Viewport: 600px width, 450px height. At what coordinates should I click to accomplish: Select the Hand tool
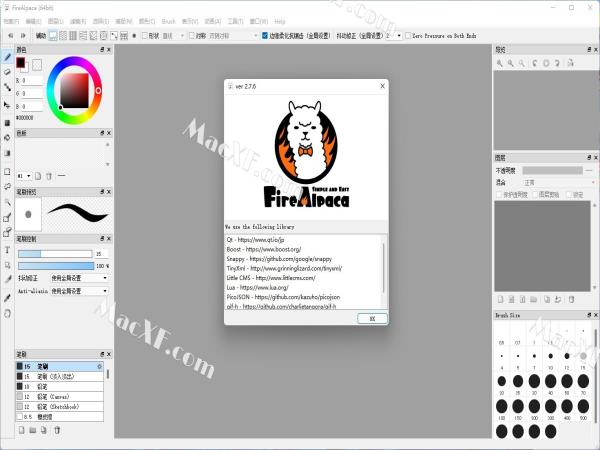coord(7,313)
